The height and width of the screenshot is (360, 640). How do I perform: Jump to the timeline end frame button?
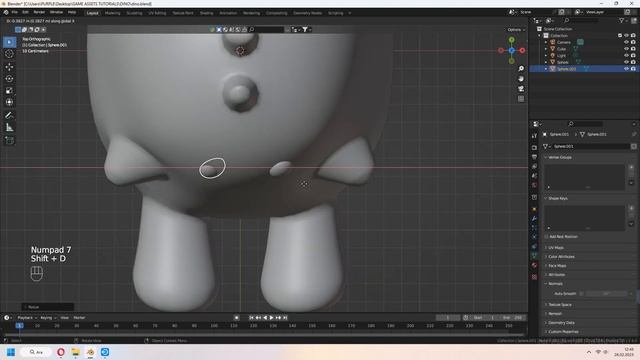click(x=285, y=318)
